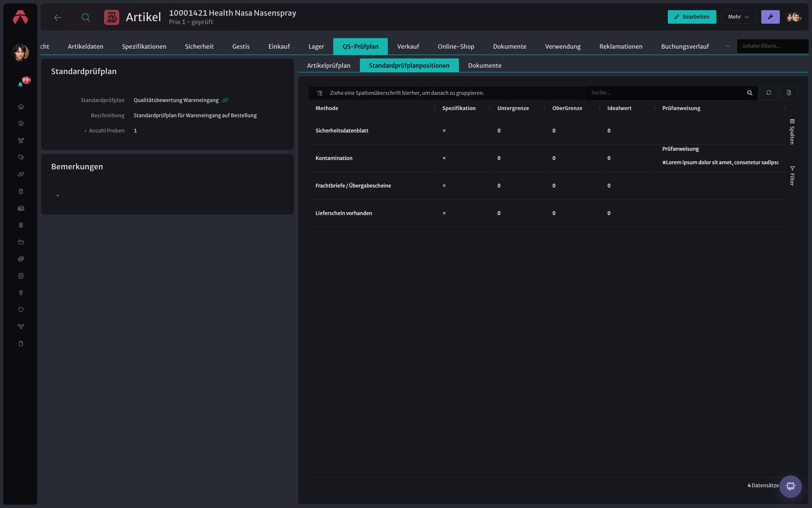The height and width of the screenshot is (508, 812).
Task: Export the grid with the Excel icon
Action: (x=789, y=93)
